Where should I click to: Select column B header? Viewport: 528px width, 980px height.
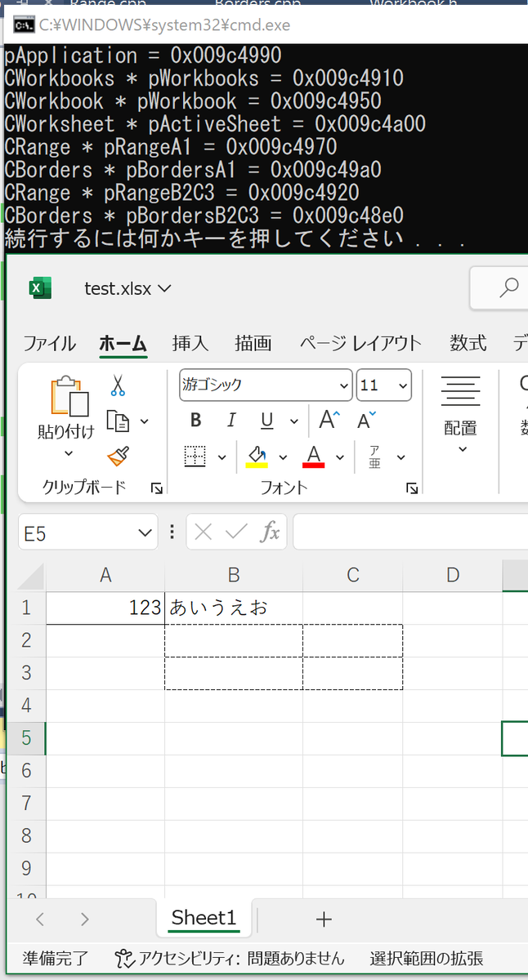click(x=234, y=575)
